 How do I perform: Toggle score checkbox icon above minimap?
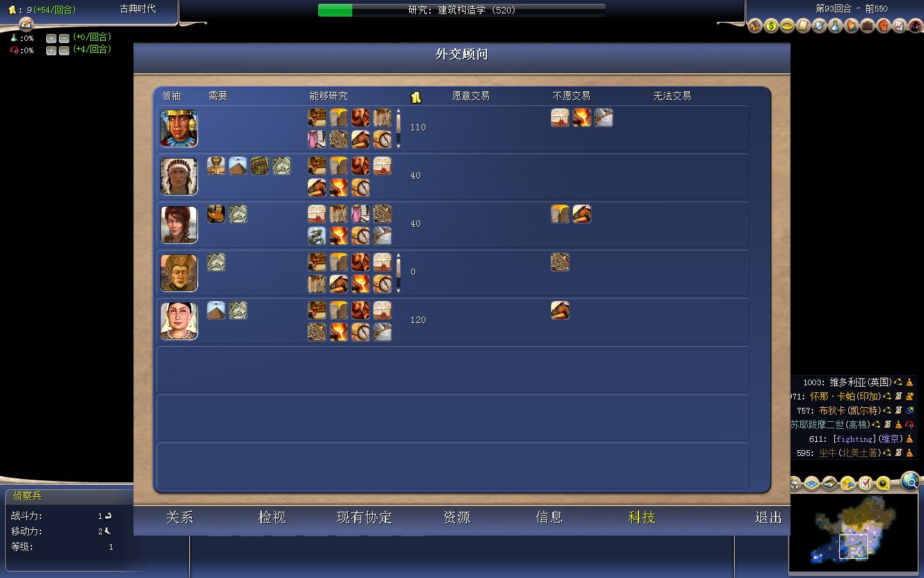pos(866,484)
